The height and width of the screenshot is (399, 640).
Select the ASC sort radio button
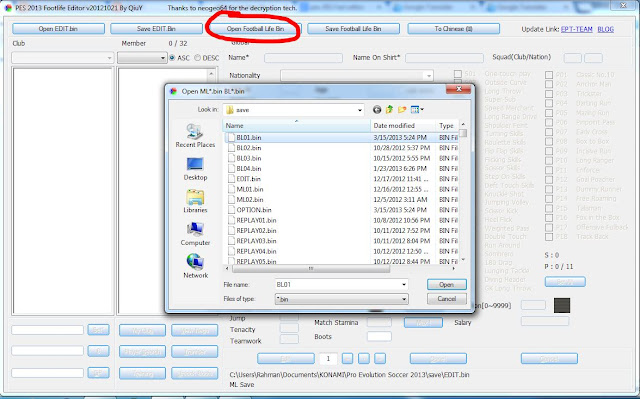pos(172,58)
